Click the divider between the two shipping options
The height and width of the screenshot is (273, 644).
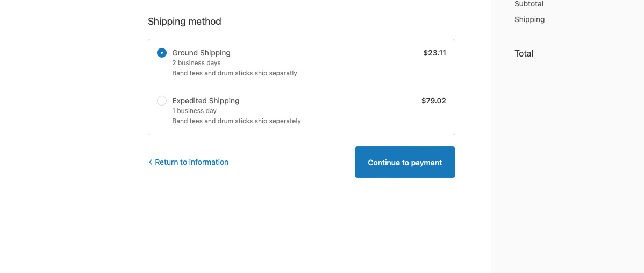[302, 87]
